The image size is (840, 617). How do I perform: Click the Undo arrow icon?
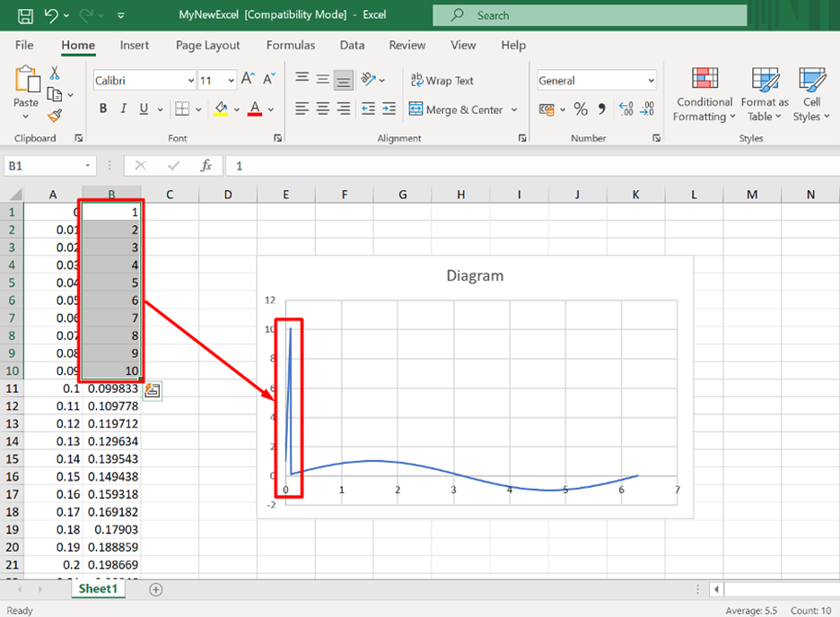[x=51, y=15]
